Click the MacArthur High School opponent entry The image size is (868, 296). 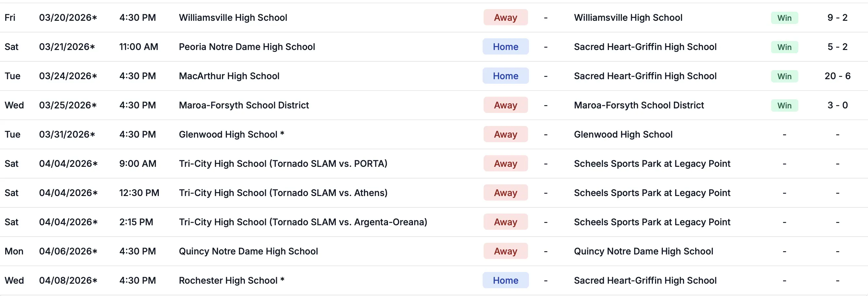pyautogui.click(x=229, y=76)
